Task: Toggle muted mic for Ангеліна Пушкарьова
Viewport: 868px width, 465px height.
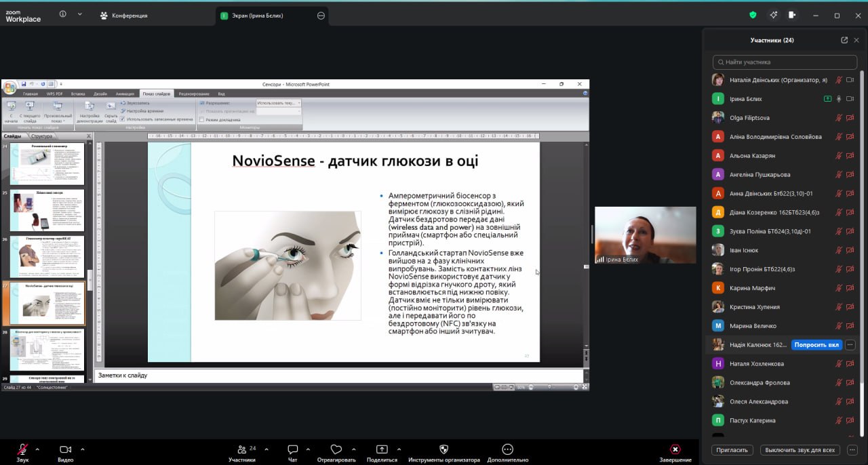Action: click(x=839, y=175)
